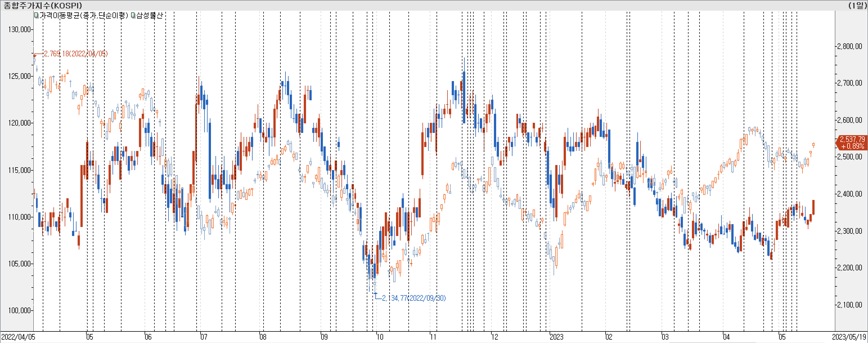This screenshot has height=343, width=868.
Task: Click the 130,000 left axis label
Action: coord(19,29)
